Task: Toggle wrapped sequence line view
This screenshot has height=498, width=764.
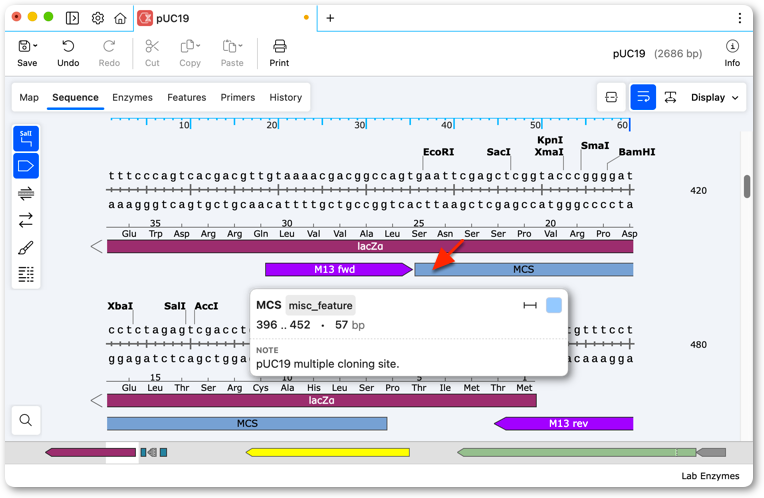Action: tap(643, 97)
